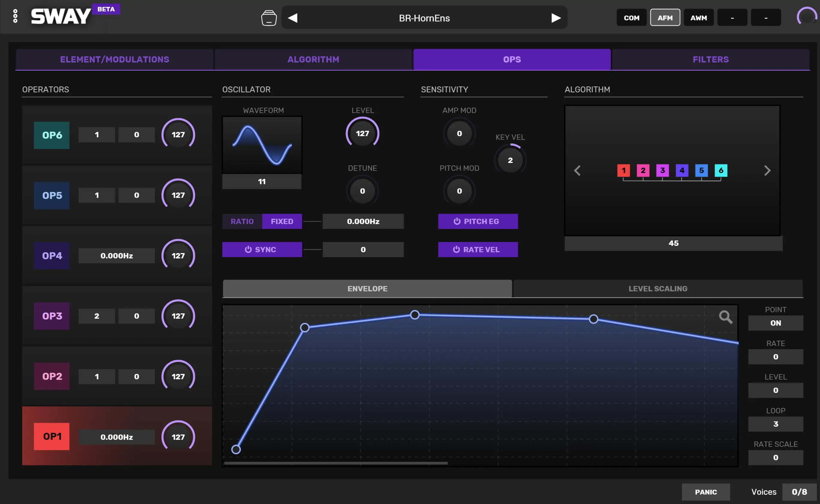Click algorithm operator box 5
Image resolution: width=820 pixels, height=504 pixels.
(701, 170)
